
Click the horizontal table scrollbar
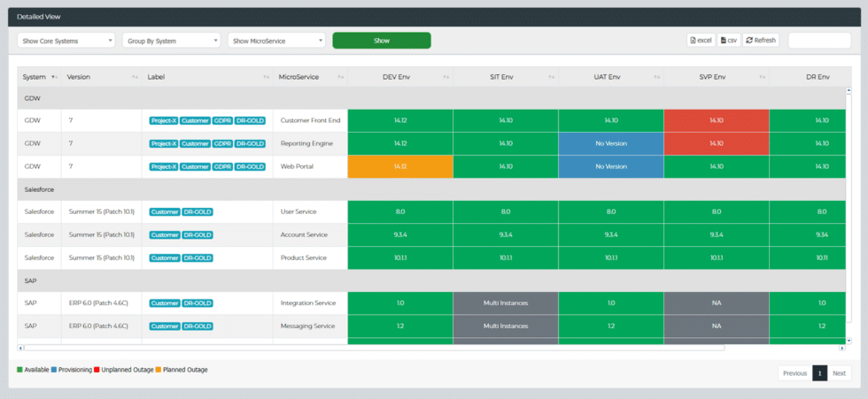(372, 348)
